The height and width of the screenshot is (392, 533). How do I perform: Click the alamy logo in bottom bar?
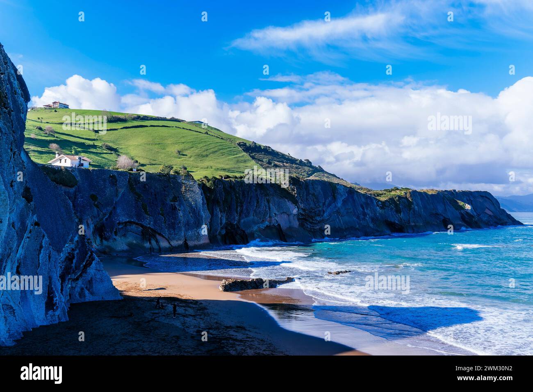(x=41, y=374)
